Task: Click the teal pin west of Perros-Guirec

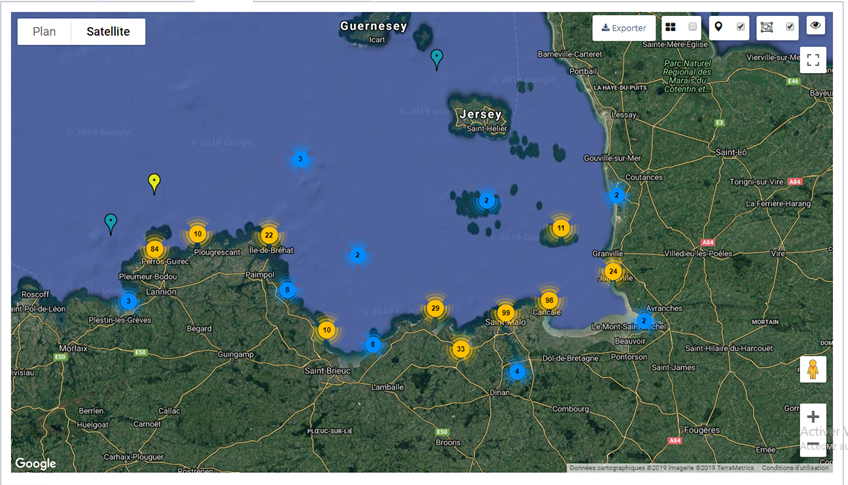Action: pyautogui.click(x=111, y=222)
